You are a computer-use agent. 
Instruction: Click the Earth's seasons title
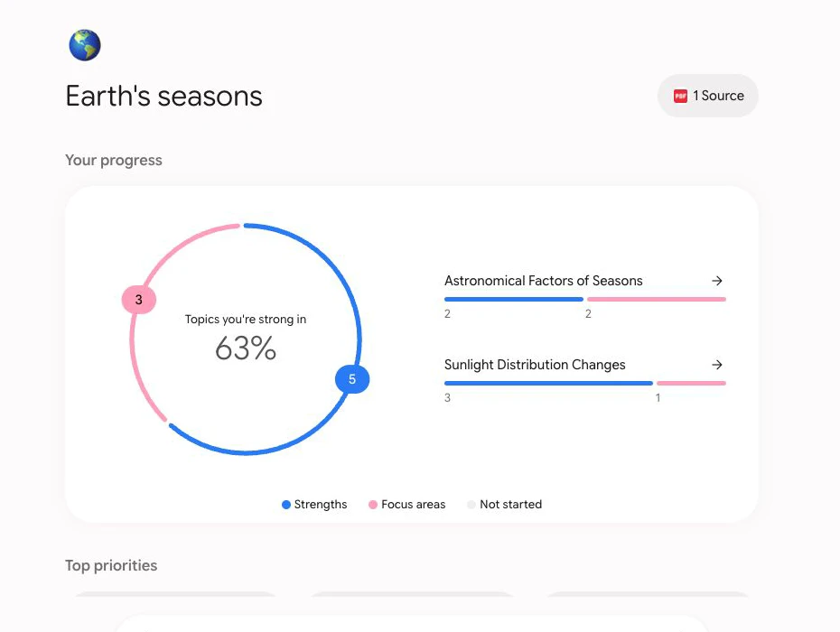(x=163, y=97)
